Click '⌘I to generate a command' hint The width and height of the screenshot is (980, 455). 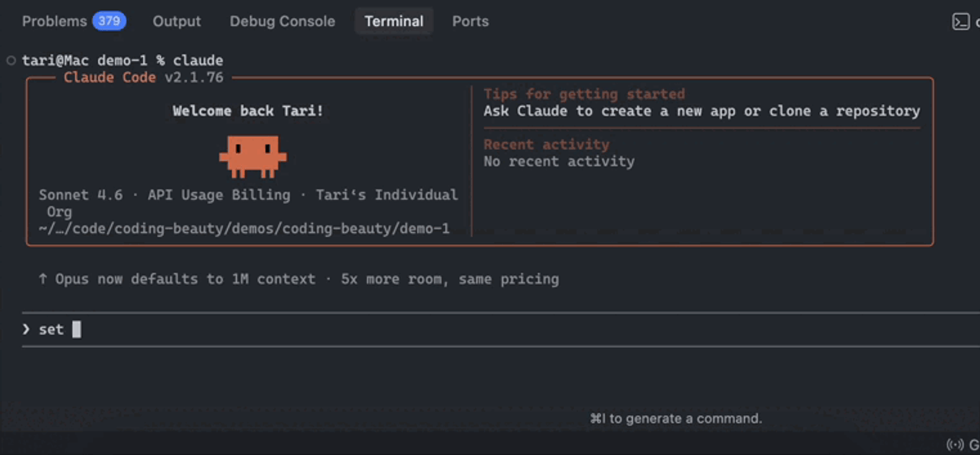tap(675, 419)
